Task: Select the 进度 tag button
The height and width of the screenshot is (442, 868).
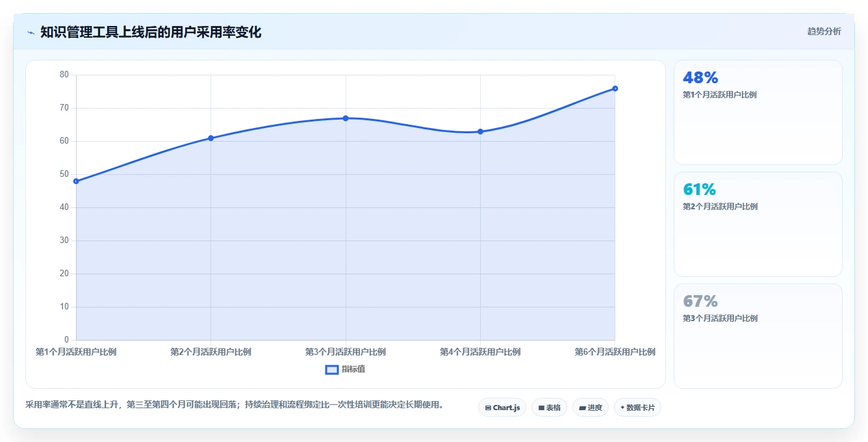Action: pos(591,408)
